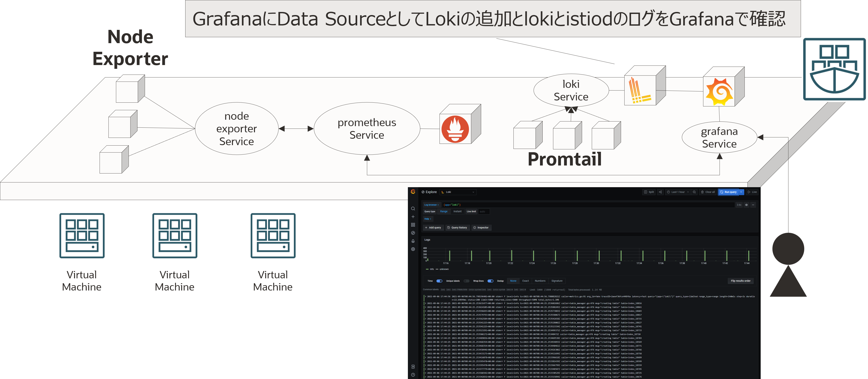This screenshot has height=379, width=868.
Task: Click the green info legend swatch
Action: (x=427, y=269)
